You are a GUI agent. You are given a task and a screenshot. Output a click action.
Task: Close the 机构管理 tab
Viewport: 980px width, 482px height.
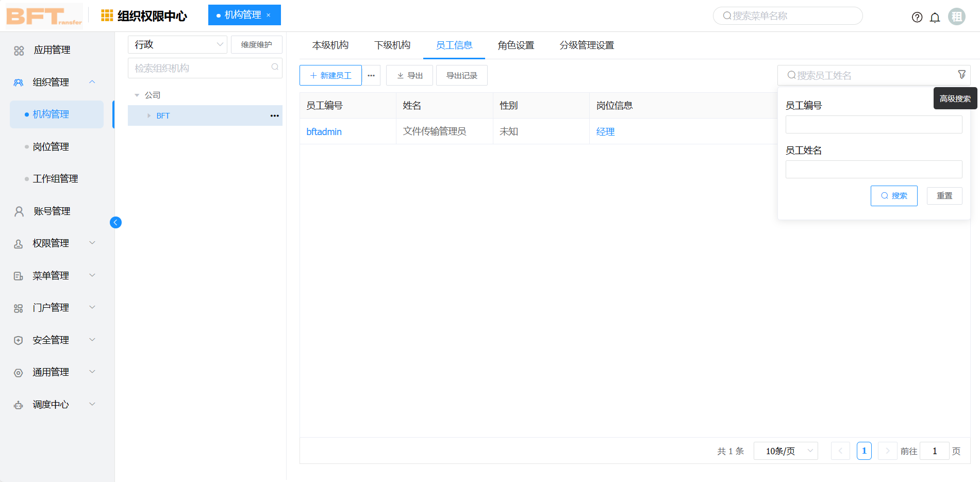point(269,15)
